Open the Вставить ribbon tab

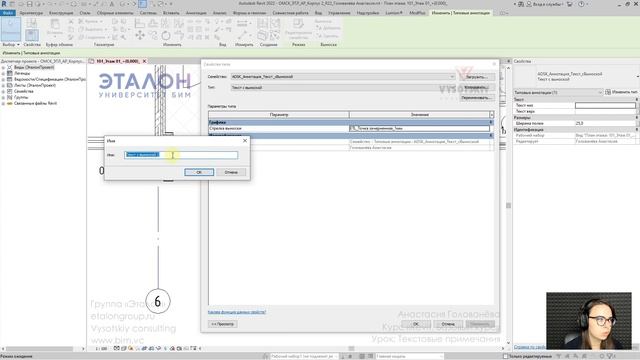pos(171,13)
